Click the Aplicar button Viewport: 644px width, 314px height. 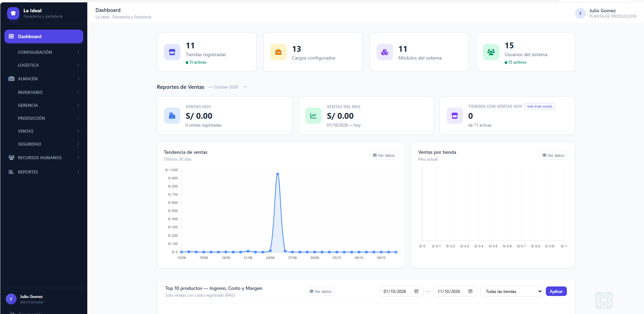pyautogui.click(x=556, y=291)
